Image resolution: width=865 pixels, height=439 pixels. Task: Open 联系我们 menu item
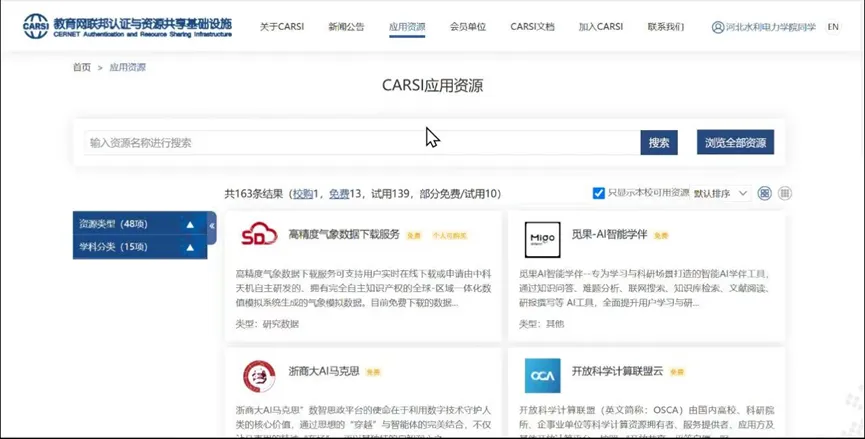tap(666, 26)
